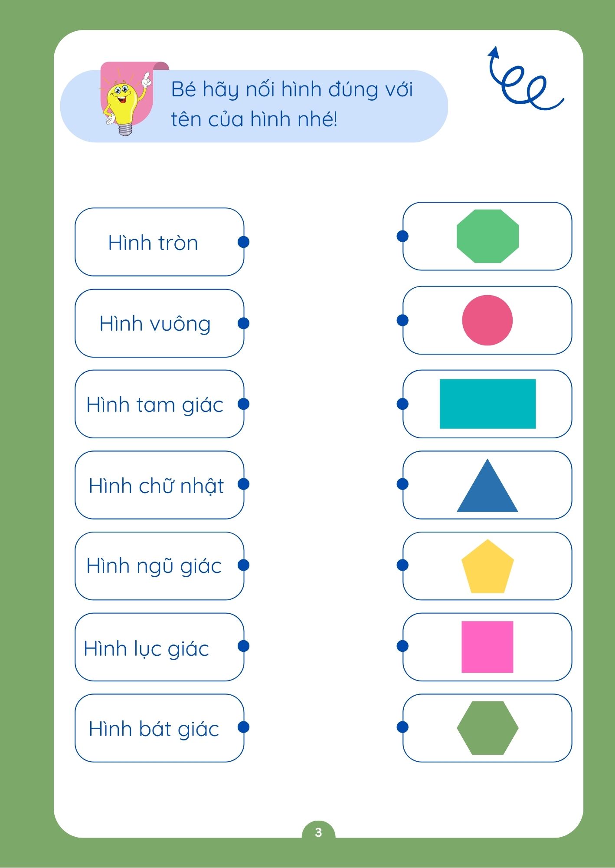Click the yellow pentagon shape
Viewport: 615px width, 868px height.
pyautogui.click(x=487, y=567)
